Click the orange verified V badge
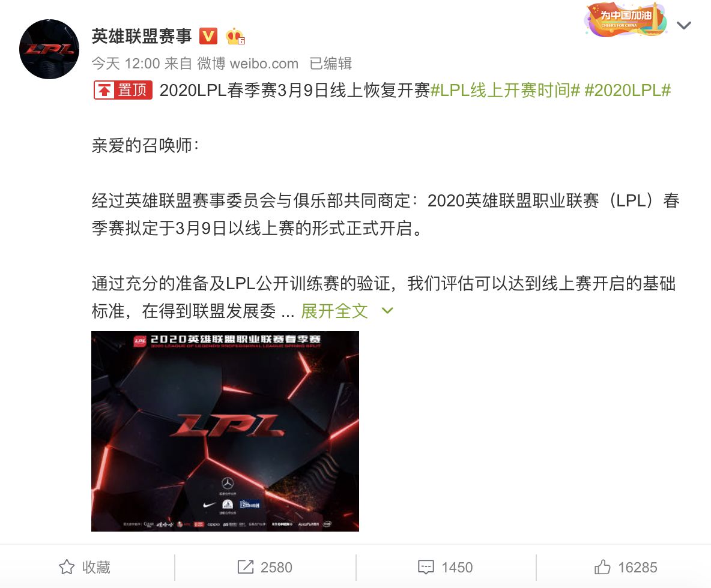Viewport: 711px width, 588px height. point(208,36)
